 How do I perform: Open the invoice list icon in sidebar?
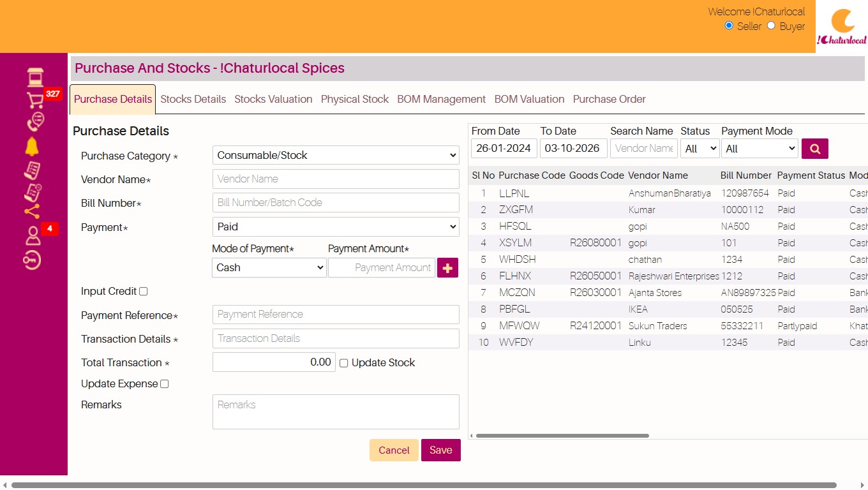pos(32,170)
